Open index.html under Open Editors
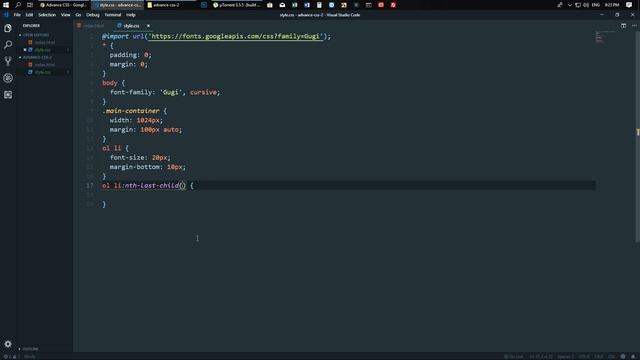This screenshot has width=640, height=360. 44,42
